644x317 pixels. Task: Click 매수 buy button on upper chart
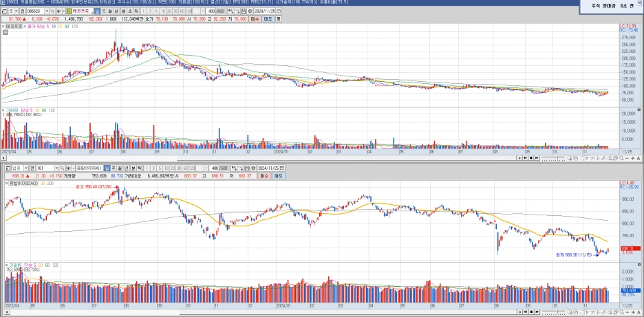[x=255, y=19]
